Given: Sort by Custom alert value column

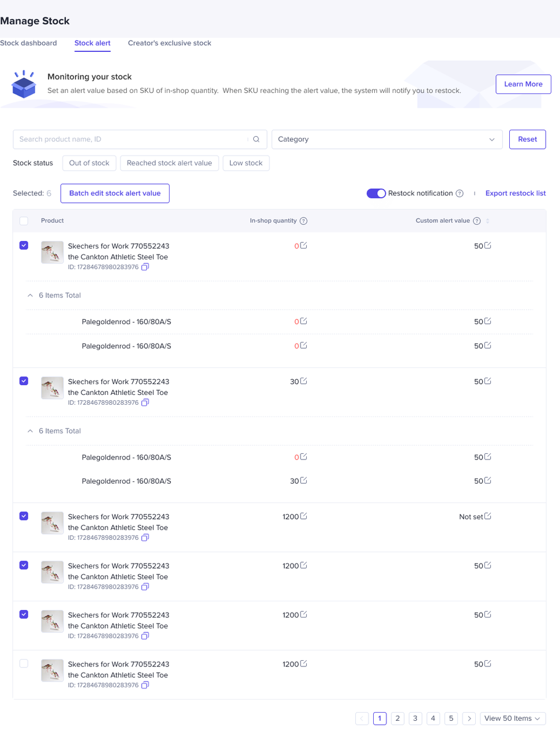Looking at the screenshot, I should point(487,221).
